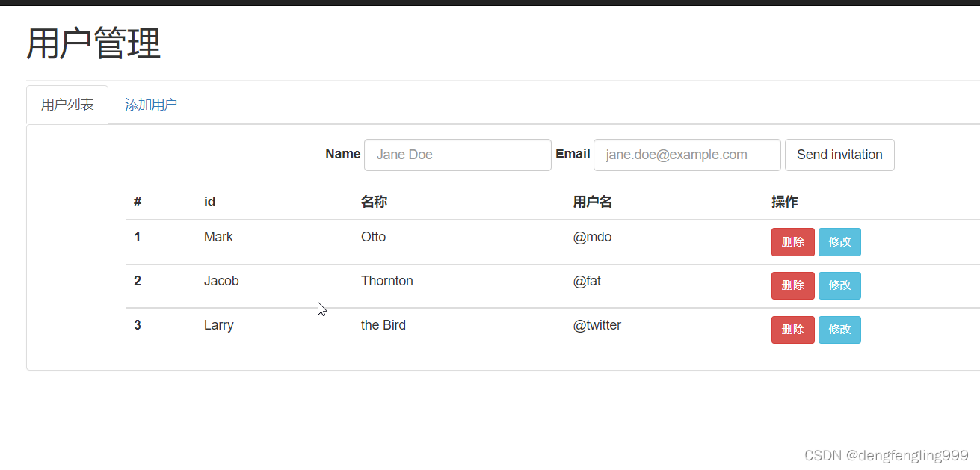Modify Larry using the 修改 button
The image size is (980, 470).
pos(839,330)
